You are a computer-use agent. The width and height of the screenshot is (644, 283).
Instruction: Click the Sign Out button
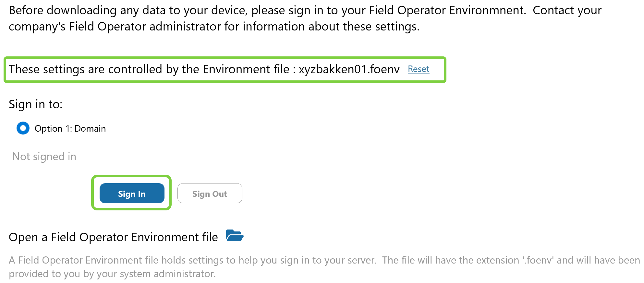click(210, 194)
